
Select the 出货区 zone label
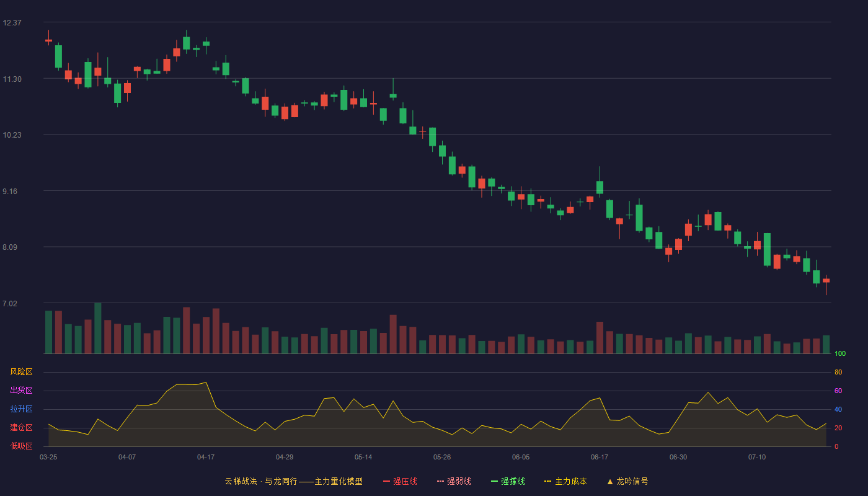click(21, 391)
